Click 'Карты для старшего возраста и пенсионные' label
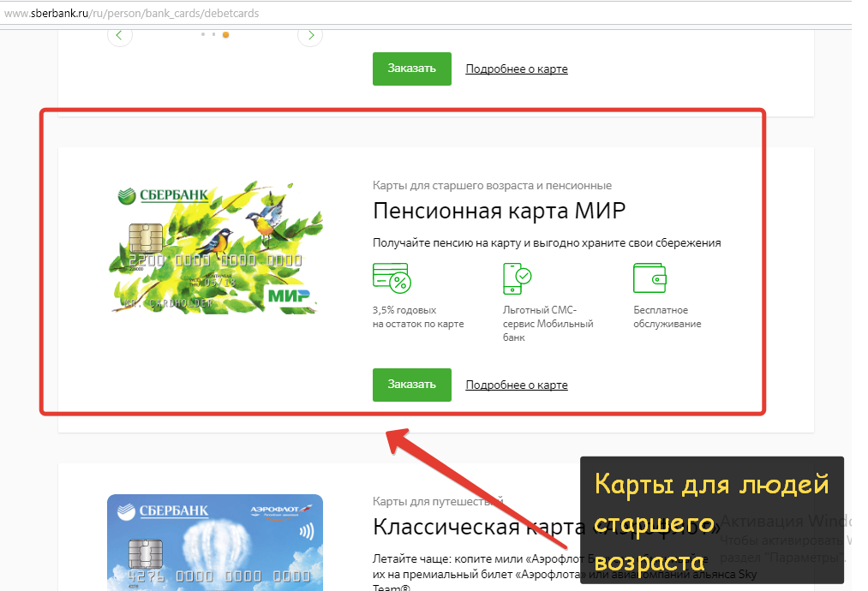The image size is (868, 591). tap(492, 185)
